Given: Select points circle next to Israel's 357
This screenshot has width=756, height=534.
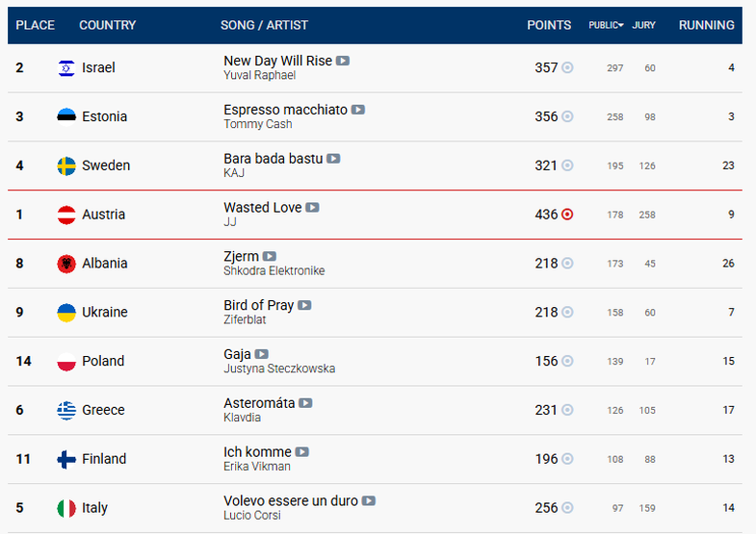Looking at the screenshot, I should 567,67.
